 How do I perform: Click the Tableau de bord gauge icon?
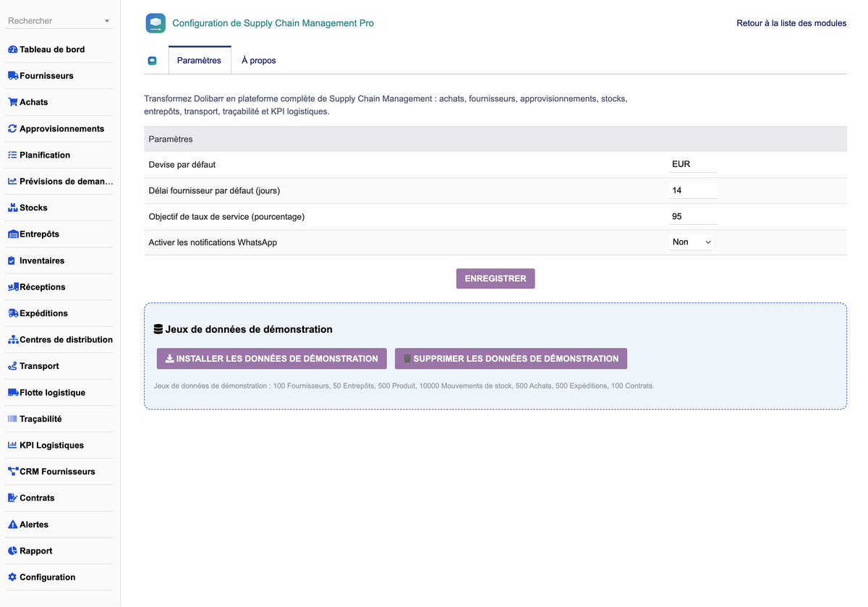click(x=12, y=49)
